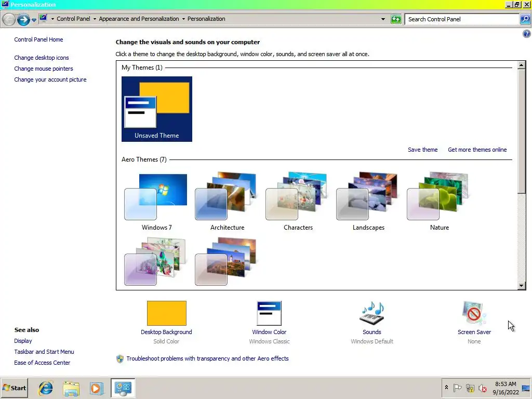
Task: Click the Control Panel taskbar button
Action: [123, 388]
